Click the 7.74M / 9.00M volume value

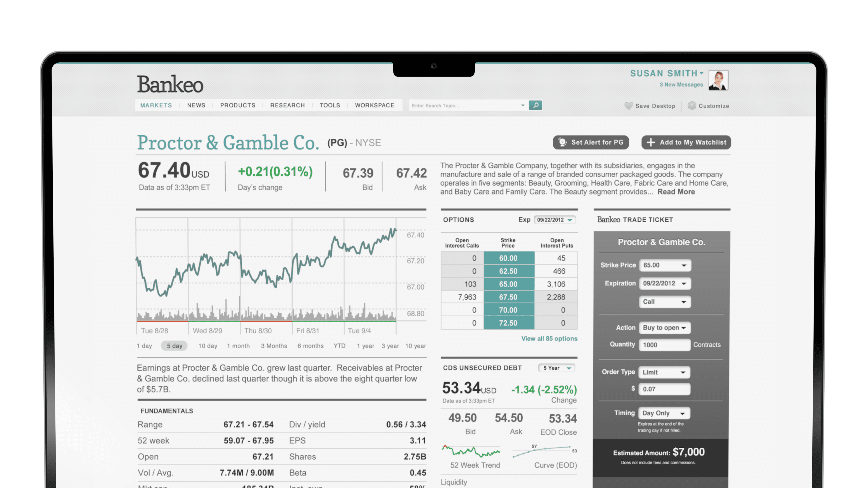(247, 472)
